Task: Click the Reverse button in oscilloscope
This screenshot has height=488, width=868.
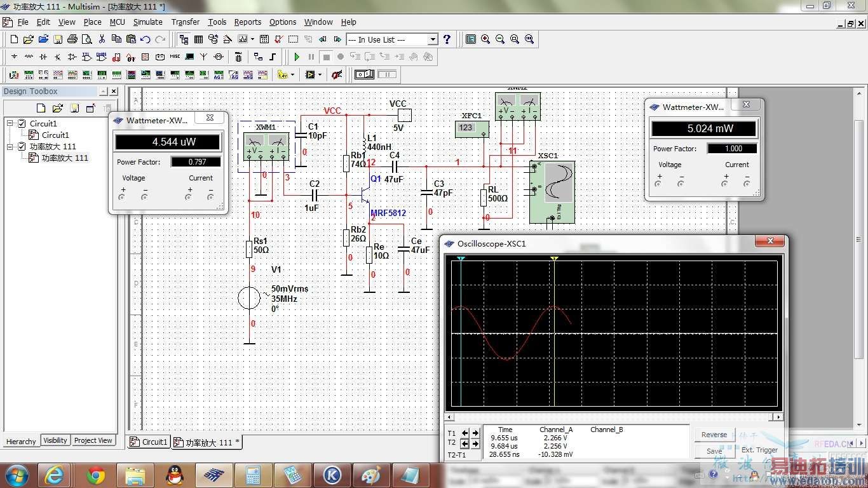Action: pos(714,435)
